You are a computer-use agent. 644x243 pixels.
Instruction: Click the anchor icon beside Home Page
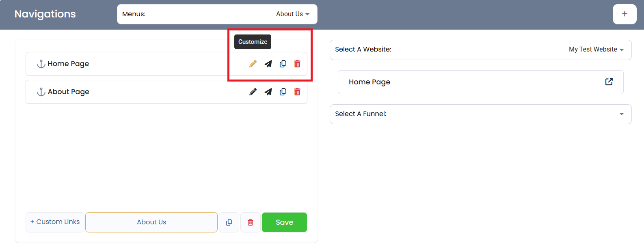click(41, 64)
